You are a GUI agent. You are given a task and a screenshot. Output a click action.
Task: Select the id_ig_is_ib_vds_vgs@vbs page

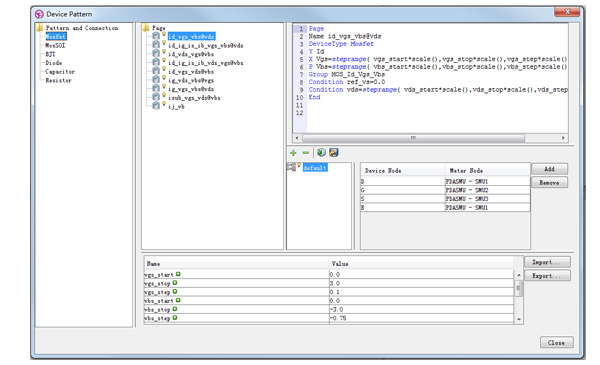tap(205, 63)
